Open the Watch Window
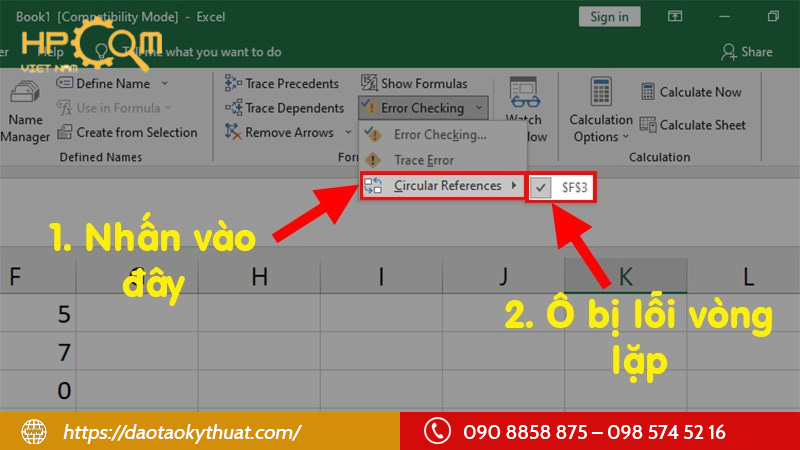Image resolution: width=800 pixels, height=450 pixels. click(x=526, y=110)
